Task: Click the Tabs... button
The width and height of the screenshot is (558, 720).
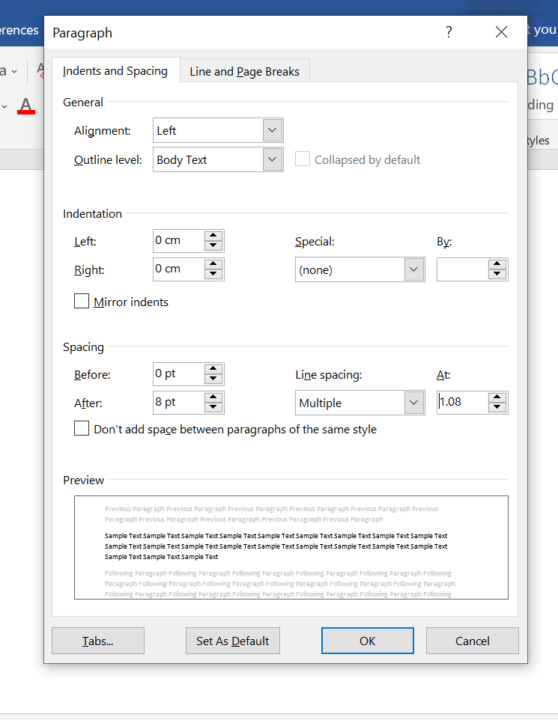Action: [x=98, y=641]
